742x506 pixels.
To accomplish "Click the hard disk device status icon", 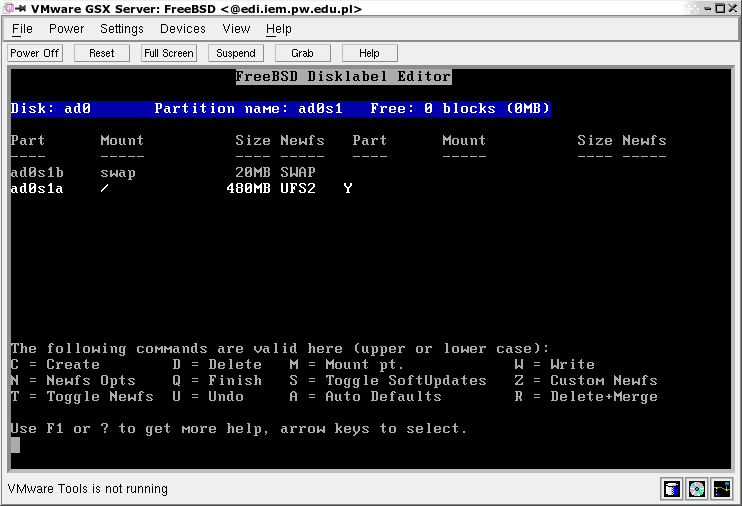I will coord(671,488).
